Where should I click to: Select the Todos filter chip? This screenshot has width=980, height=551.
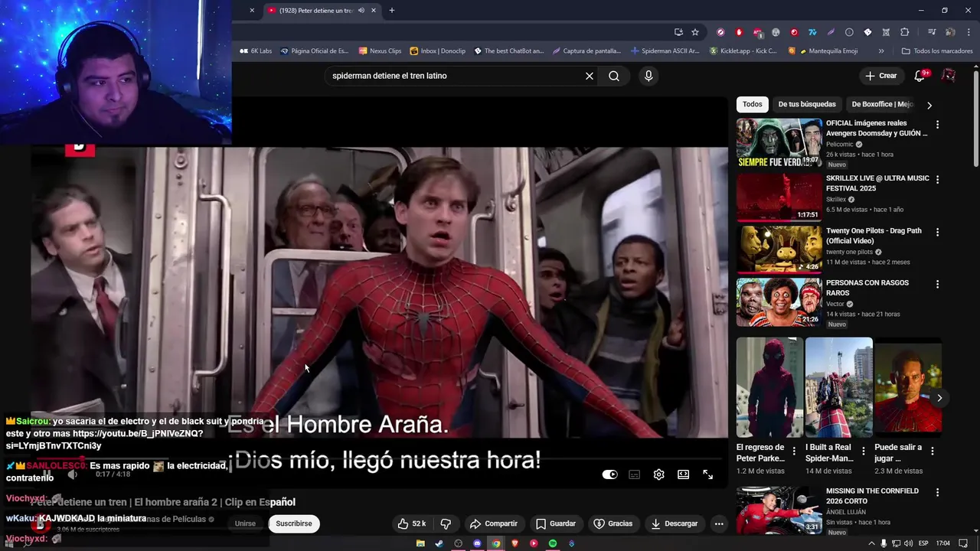coord(753,104)
